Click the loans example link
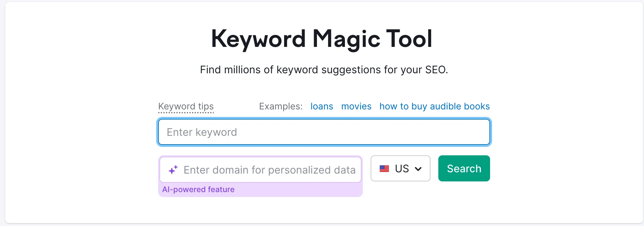644x226 pixels. tap(322, 106)
